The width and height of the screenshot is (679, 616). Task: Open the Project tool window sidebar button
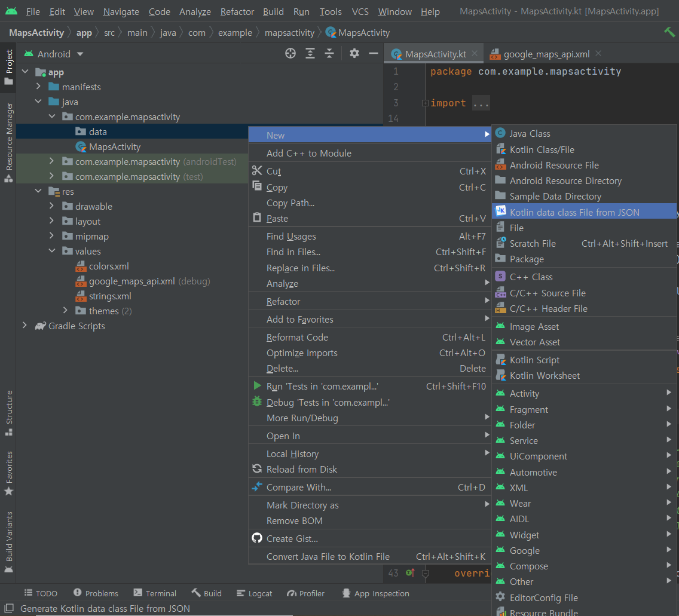point(8,67)
